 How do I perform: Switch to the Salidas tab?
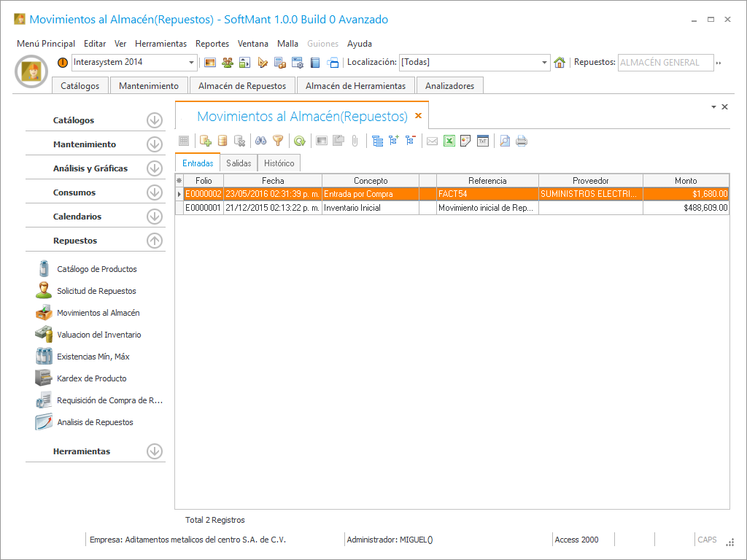tap(239, 163)
